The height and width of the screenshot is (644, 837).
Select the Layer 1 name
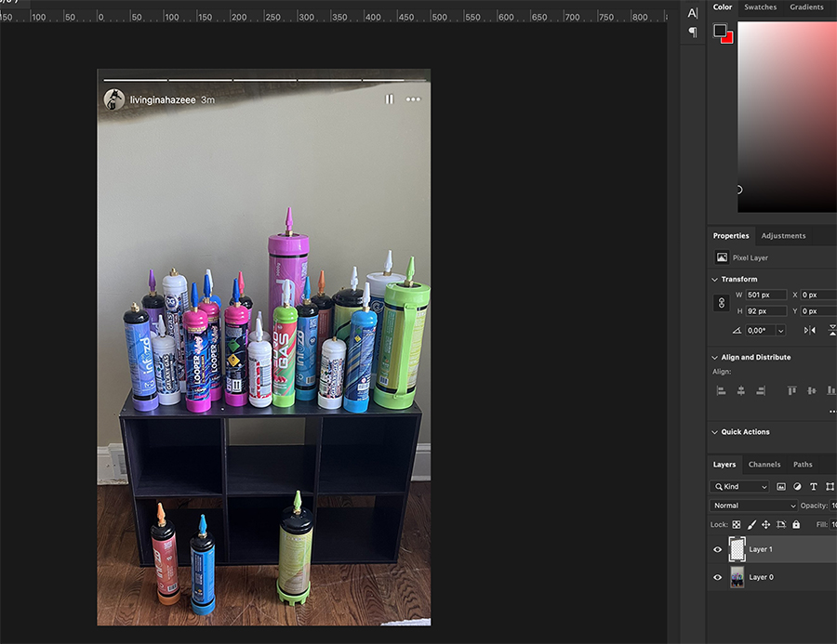[761, 549]
